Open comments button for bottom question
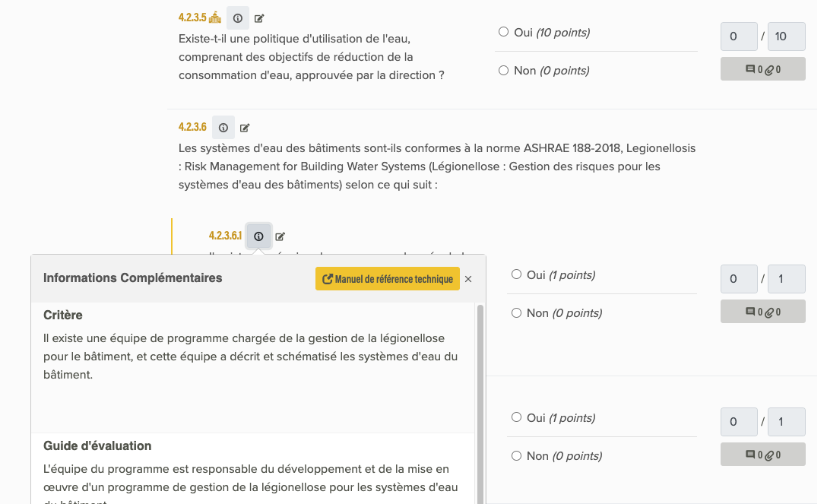 [x=762, y=455]
